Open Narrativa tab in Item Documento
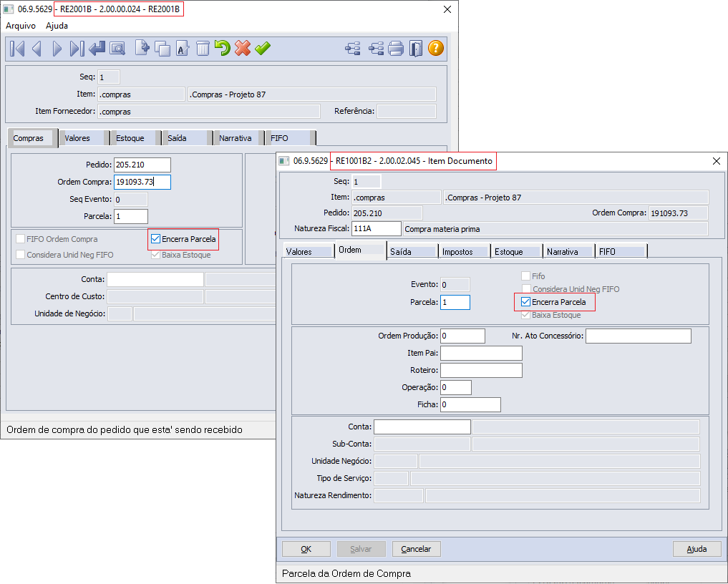Screen dimensions: 728x584 (568, 252)
